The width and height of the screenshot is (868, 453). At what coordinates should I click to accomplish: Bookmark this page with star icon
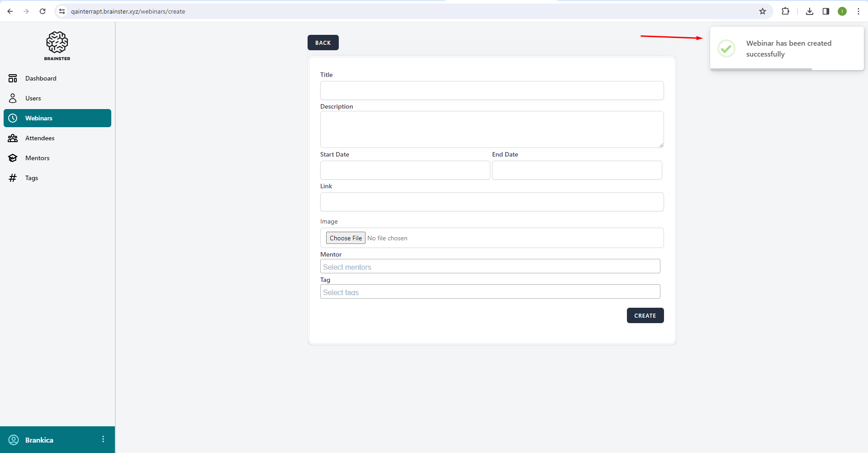pyautogui.click(x=763, y=11)
